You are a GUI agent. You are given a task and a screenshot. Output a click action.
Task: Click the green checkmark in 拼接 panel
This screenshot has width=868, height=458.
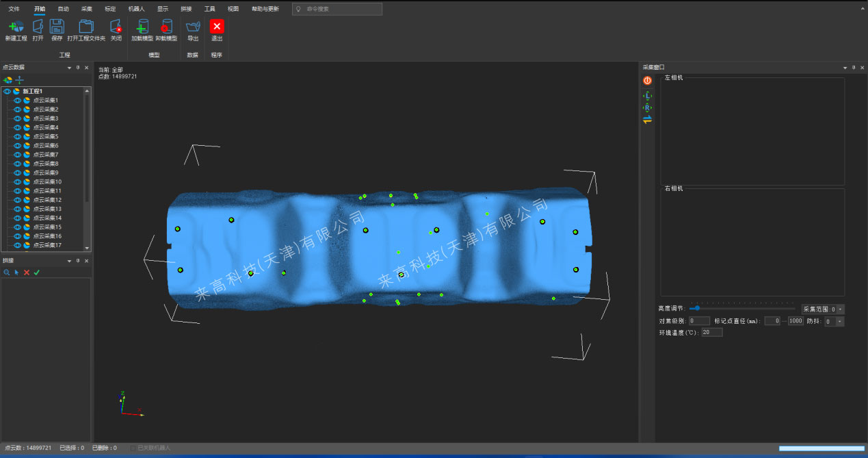point(37,272)
